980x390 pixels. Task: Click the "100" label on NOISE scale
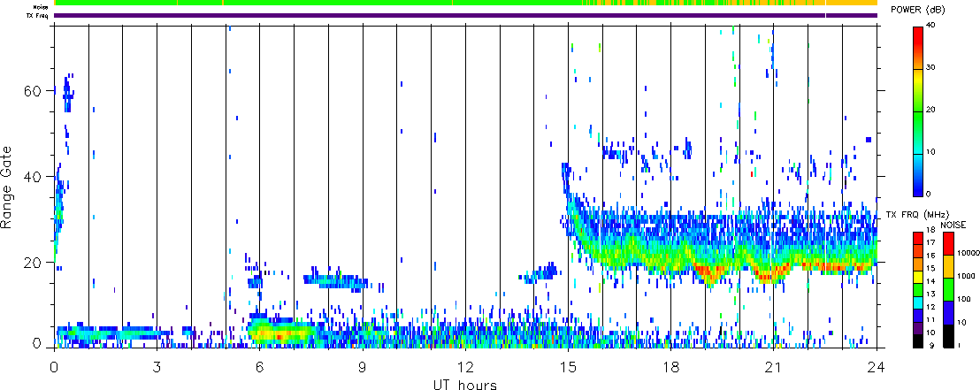[x=962, y=301]
